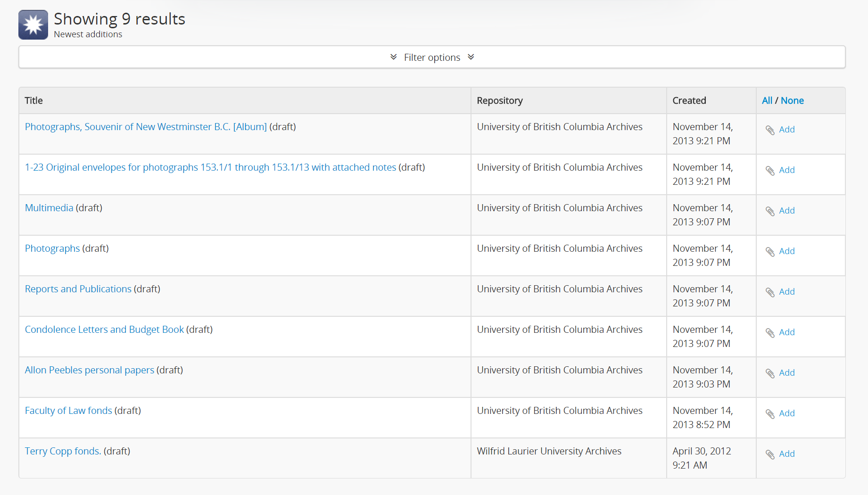Click paperclip icon for Reports and Publications
Screen dimensions: 868x495
[770, 292]
